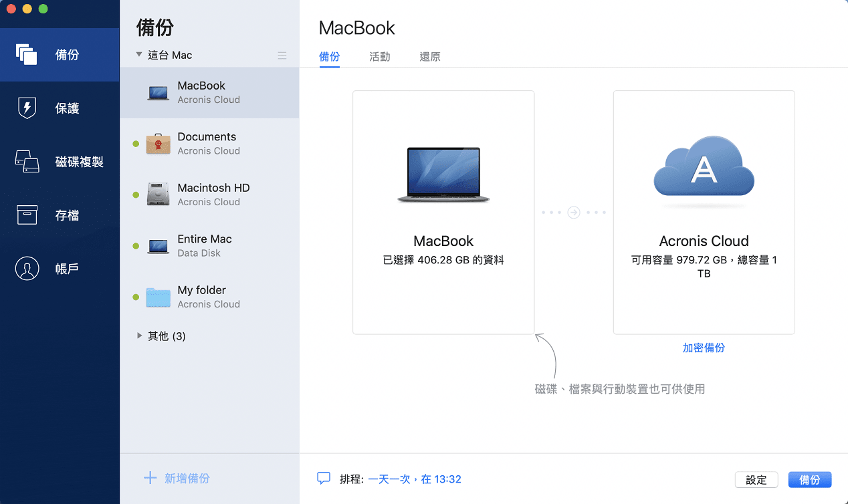Click the 加密備份 link
This screenshot has height=504, width=848.
(704, 348)
